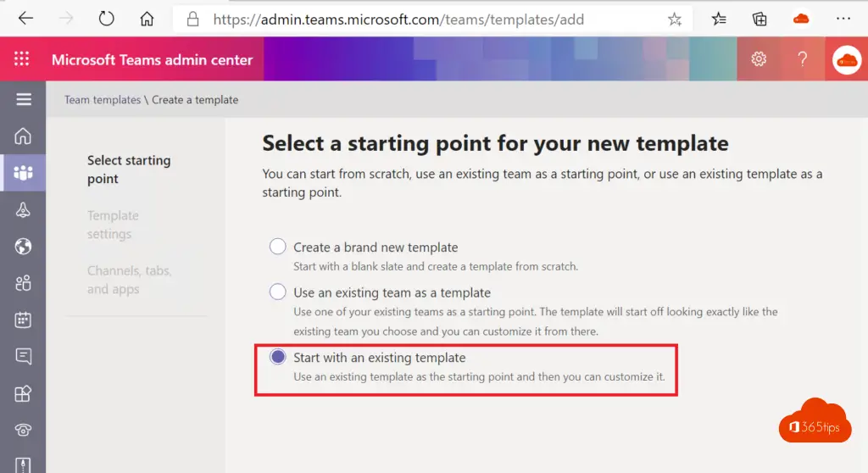The height and width of the screenshot is (473, 868).
Task: Select Use an existing team as a template
Action: [277, 292]
